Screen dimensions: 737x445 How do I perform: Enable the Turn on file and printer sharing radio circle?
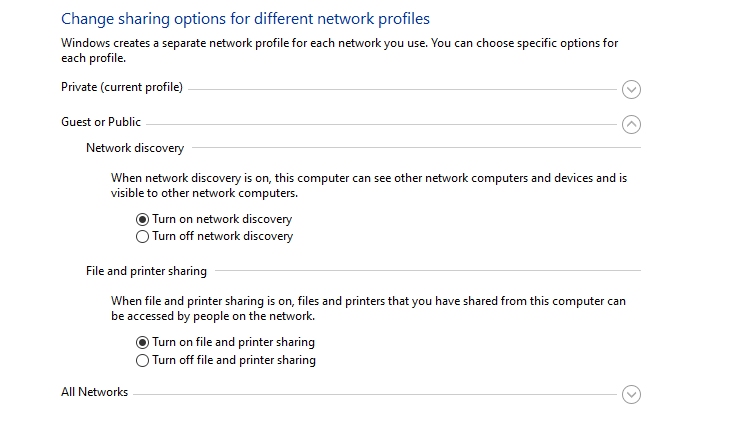coord(142,342)
